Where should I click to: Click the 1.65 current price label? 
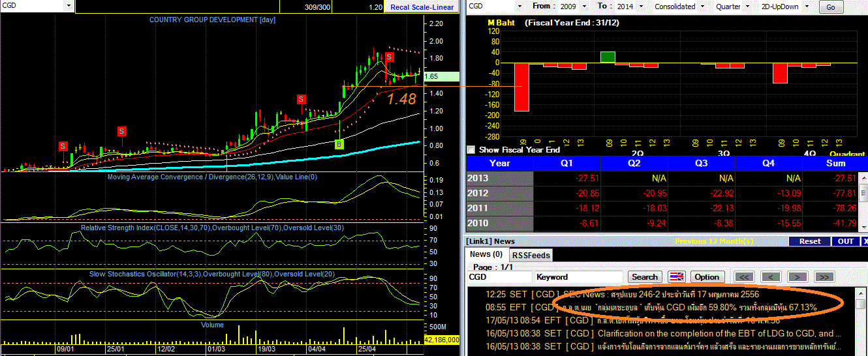[x=441, y=76]
